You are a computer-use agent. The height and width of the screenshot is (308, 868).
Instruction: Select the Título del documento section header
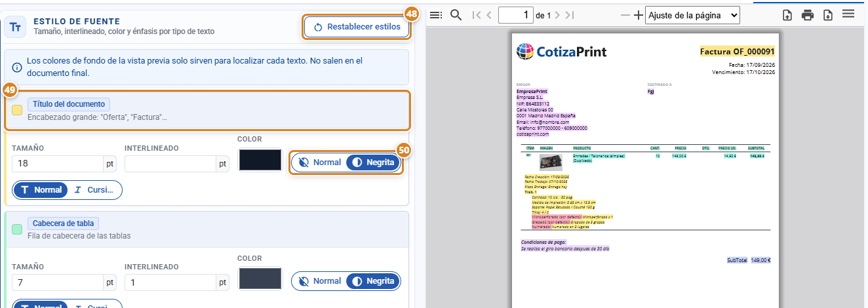click(x=207, y=110)
